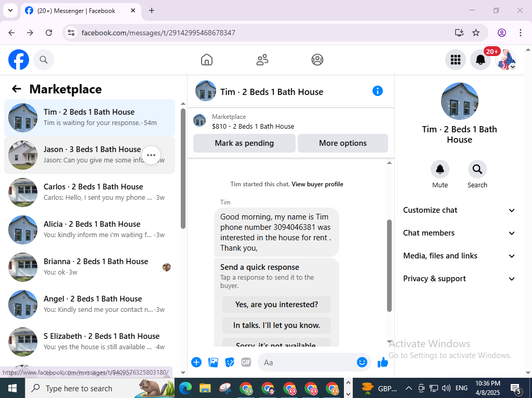Open Chrome profile icon
532x398 pixels.
pos(501,33)
